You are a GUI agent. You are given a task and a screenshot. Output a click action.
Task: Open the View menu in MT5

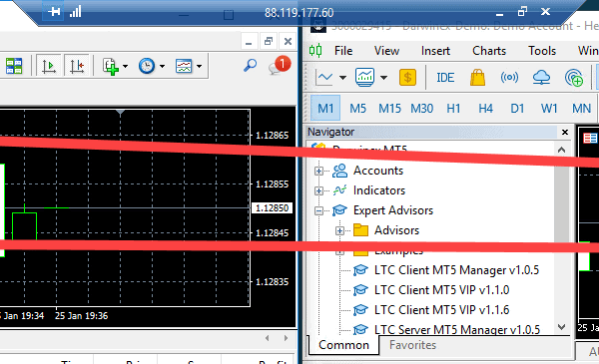386,51
